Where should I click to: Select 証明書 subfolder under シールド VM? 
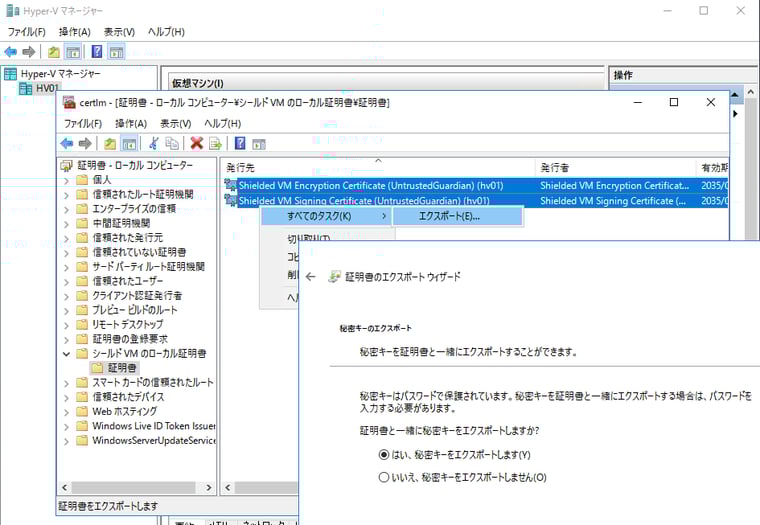tap(115, 368)
